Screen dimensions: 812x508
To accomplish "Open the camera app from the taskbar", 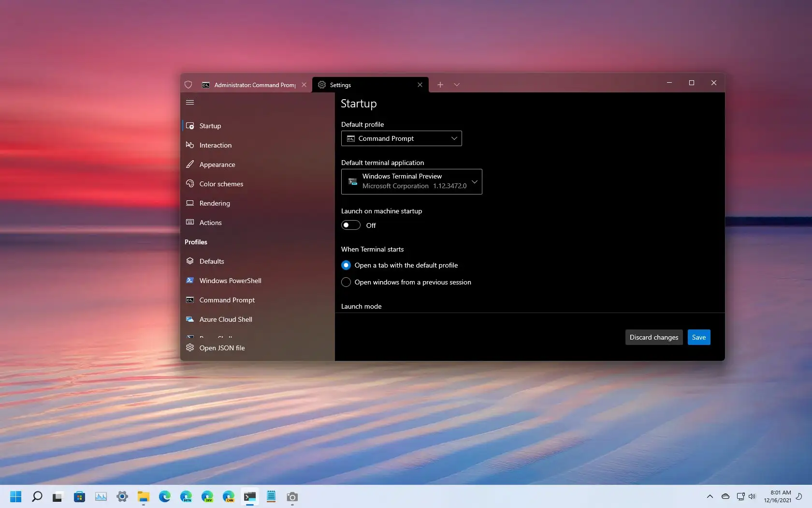I will click(x=292, y=497).
